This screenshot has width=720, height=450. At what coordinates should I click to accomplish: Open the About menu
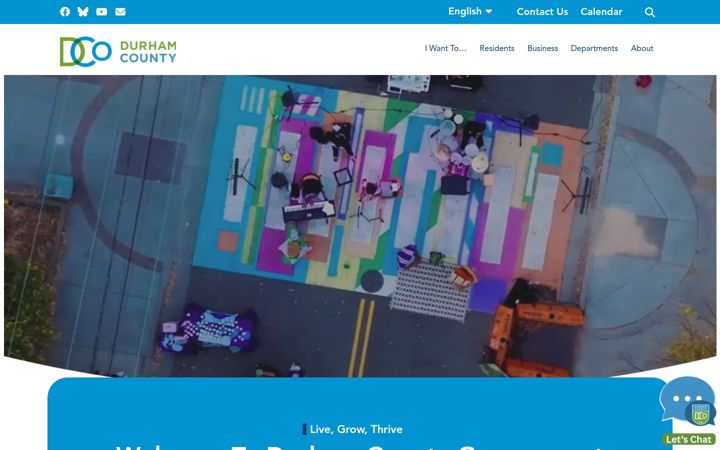(x=642, y=48)
